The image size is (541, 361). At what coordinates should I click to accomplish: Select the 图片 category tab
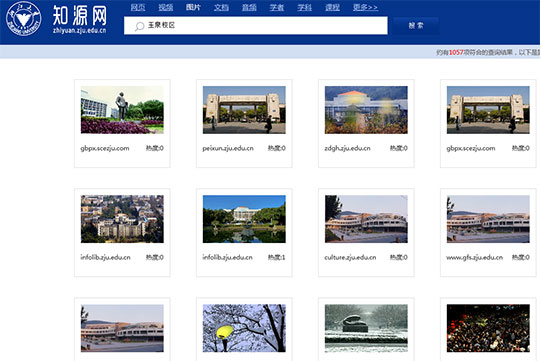coord(193,7)
